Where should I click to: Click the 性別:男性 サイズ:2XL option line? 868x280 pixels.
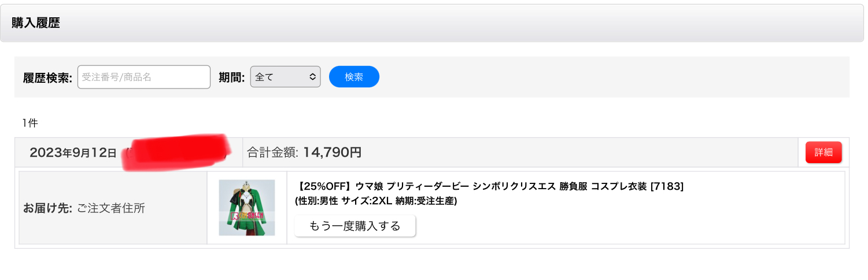376,201
